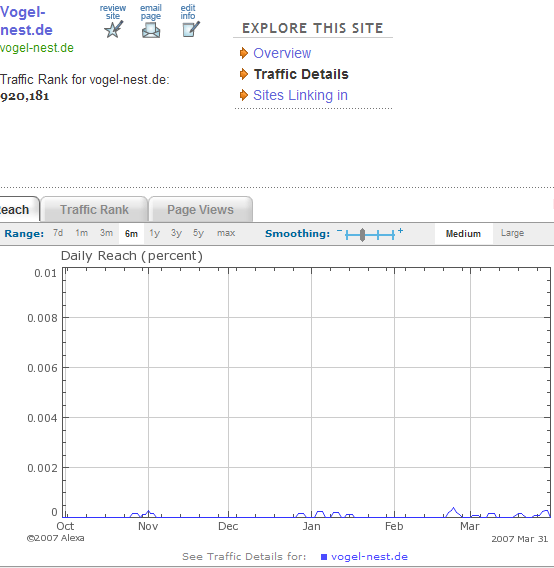Set range to 7d

tap(58, 233)
